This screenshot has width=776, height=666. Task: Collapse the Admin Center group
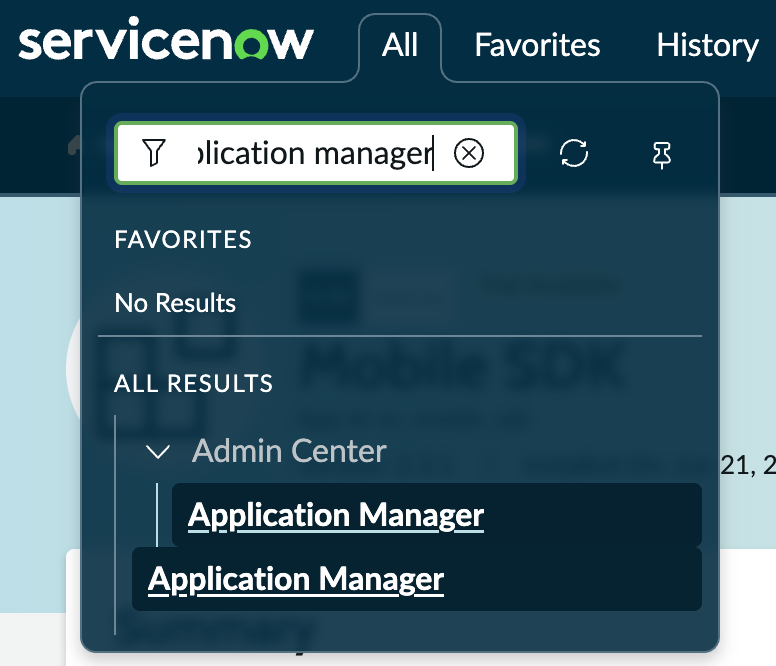pos(158,452)
